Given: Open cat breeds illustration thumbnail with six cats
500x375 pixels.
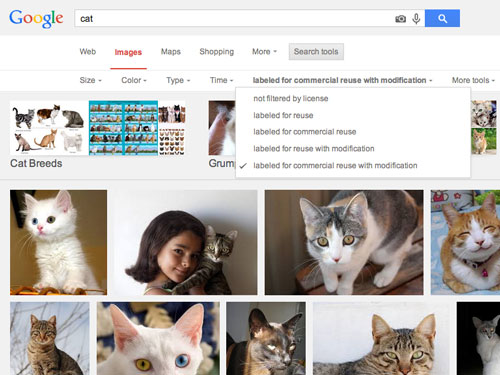Looking at the screenshot, I should 49,128.
